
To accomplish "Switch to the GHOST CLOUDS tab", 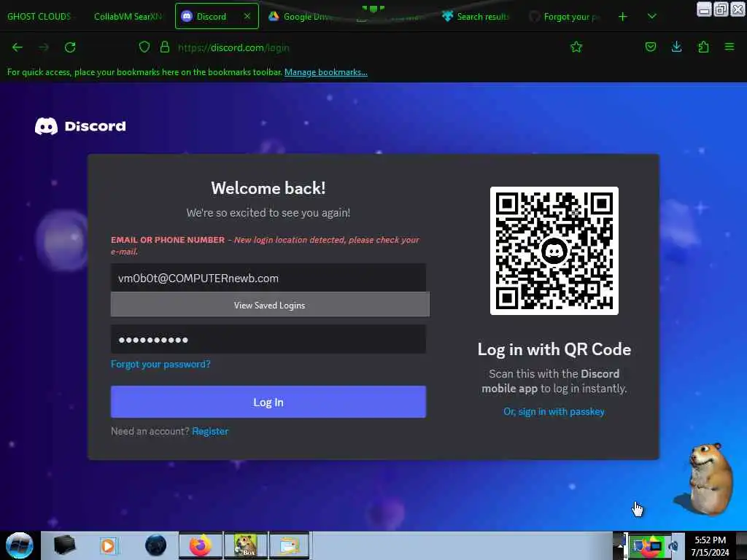I will click(39, 16).
